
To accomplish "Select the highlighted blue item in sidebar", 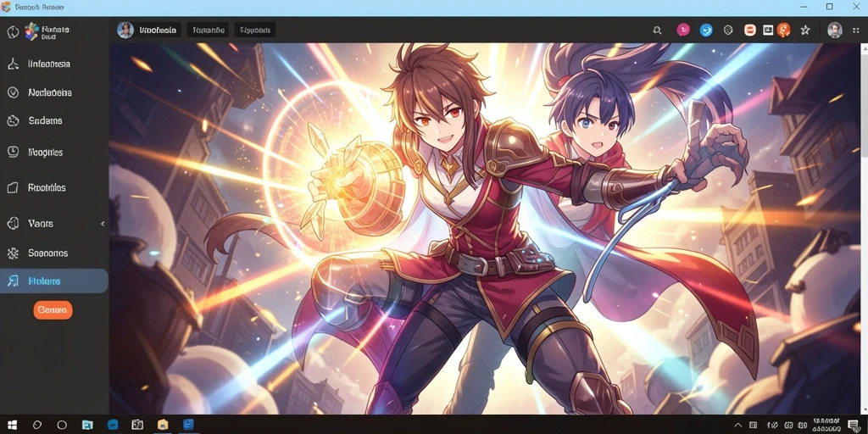I will pyautogui.click(x=54, y=281).
